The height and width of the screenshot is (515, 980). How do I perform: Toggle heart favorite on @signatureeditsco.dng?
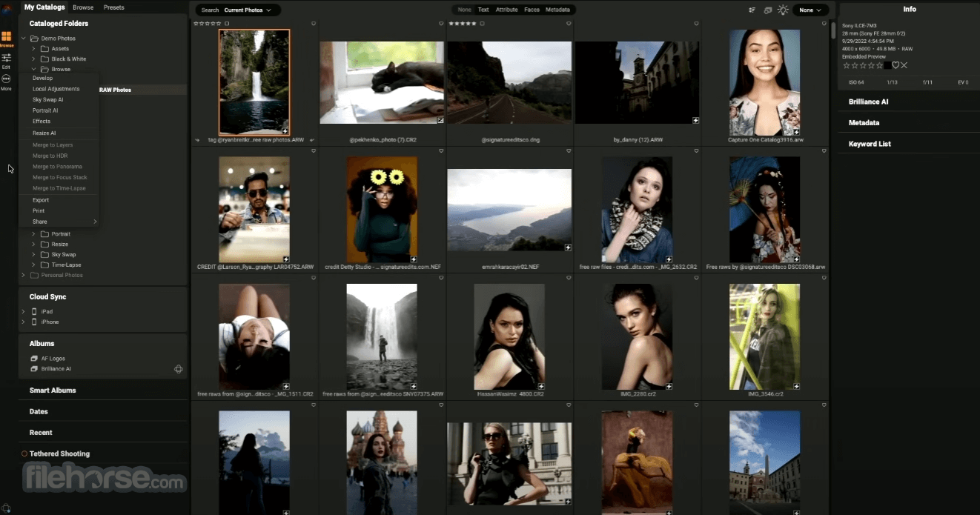point(569,24)
